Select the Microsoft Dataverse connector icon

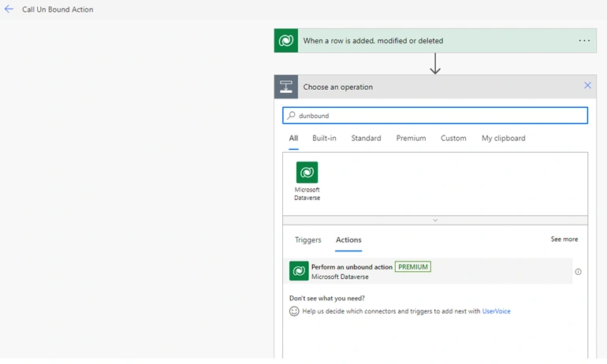click(x=307, y=173)
